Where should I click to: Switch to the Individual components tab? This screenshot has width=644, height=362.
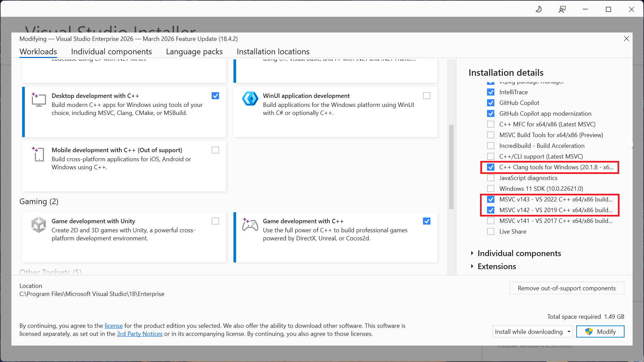pyautogui.click(x=111, y=52)
